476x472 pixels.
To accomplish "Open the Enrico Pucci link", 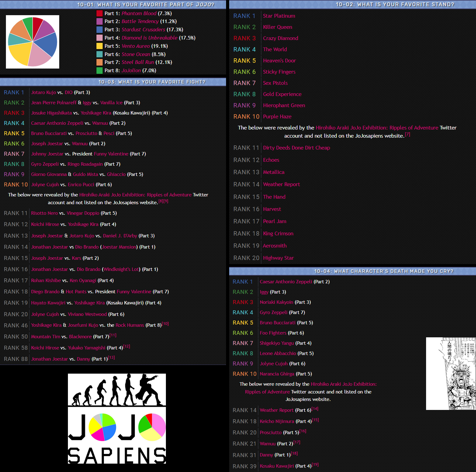I will 81,185.
